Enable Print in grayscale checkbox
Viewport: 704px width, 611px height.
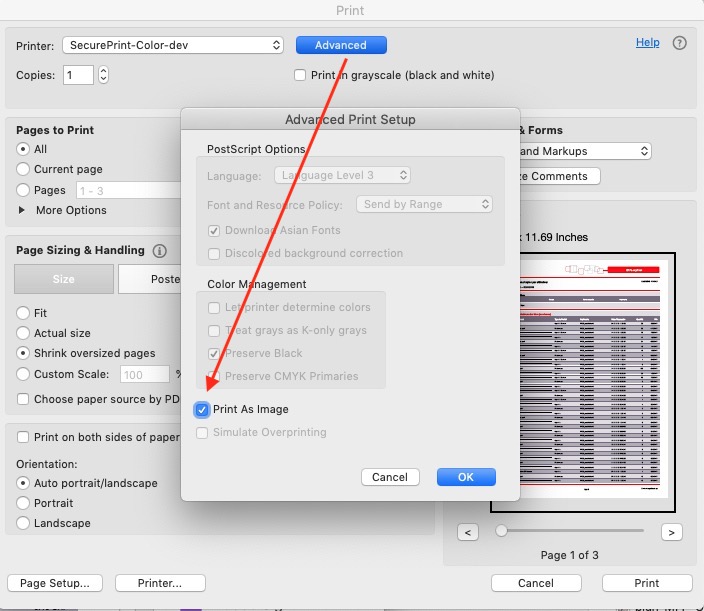(300, 75)
